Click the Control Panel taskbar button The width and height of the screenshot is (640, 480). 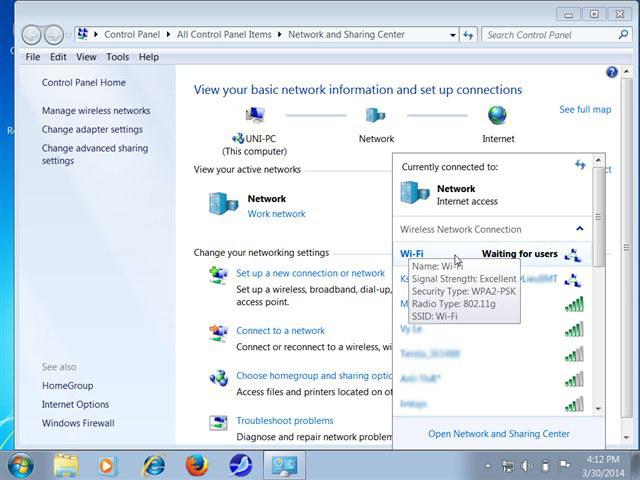[284, 465]
